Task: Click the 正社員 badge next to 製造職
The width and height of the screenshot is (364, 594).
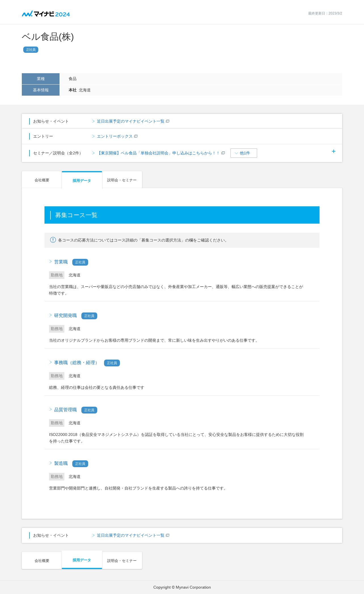Action: click(x=80, y=464)
